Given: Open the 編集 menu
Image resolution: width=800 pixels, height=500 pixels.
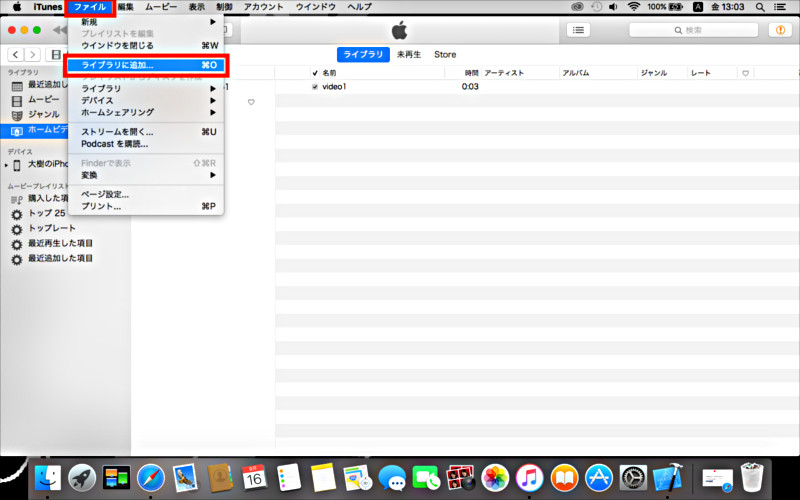Looking at the screenshot, I should [126, 7].
